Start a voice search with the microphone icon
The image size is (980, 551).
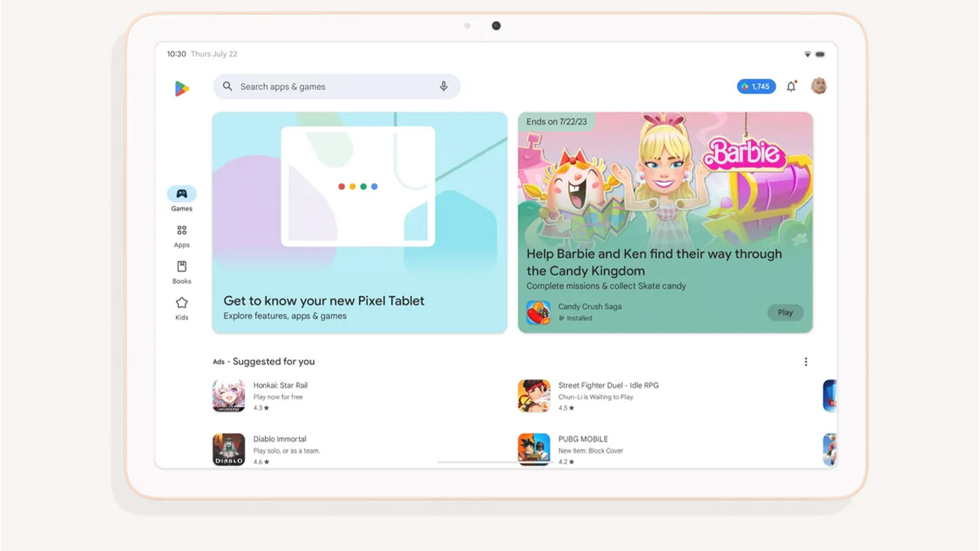(x=443, y=86)
